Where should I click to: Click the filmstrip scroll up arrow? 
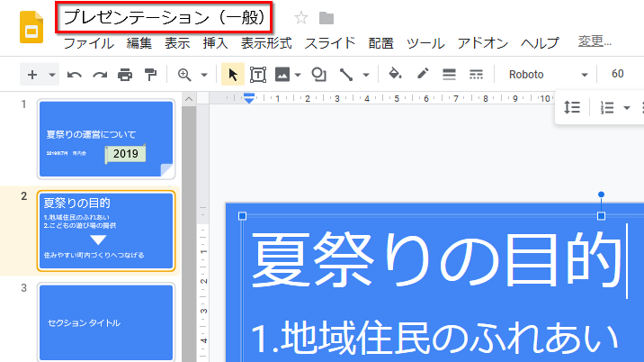[x=189, y=99]
